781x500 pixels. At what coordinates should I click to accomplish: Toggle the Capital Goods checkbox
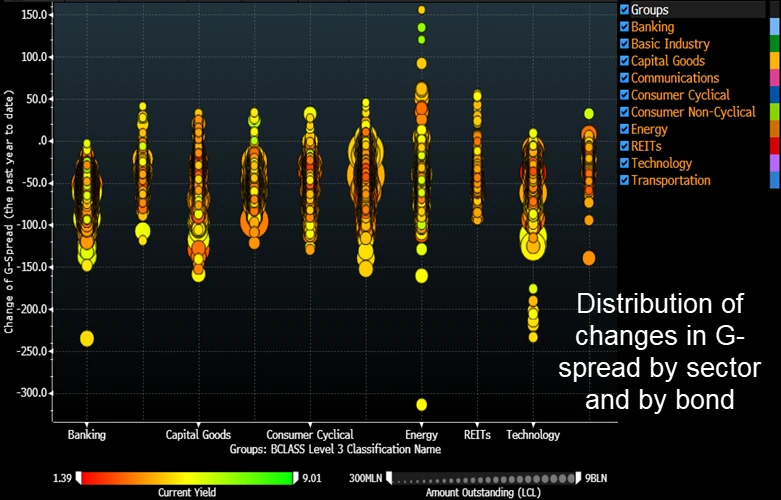coord(624,61)
